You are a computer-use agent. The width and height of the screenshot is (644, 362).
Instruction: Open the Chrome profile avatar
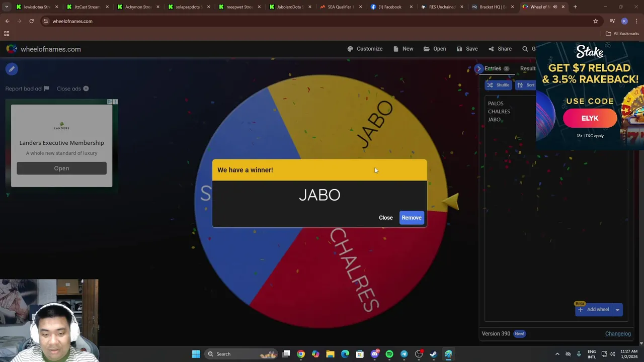pyautogui.click(x=624, y=21)
